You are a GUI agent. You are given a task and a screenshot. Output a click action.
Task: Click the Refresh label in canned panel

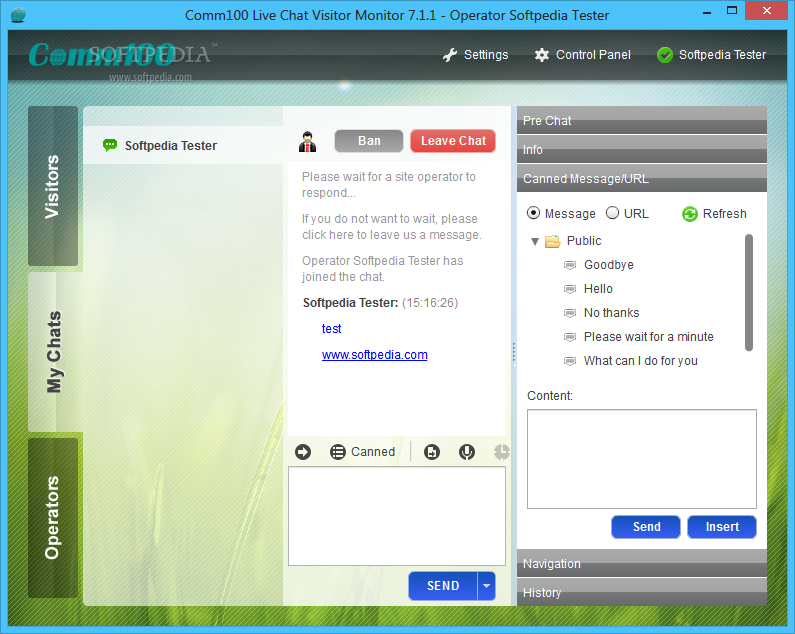click(725, 214)
